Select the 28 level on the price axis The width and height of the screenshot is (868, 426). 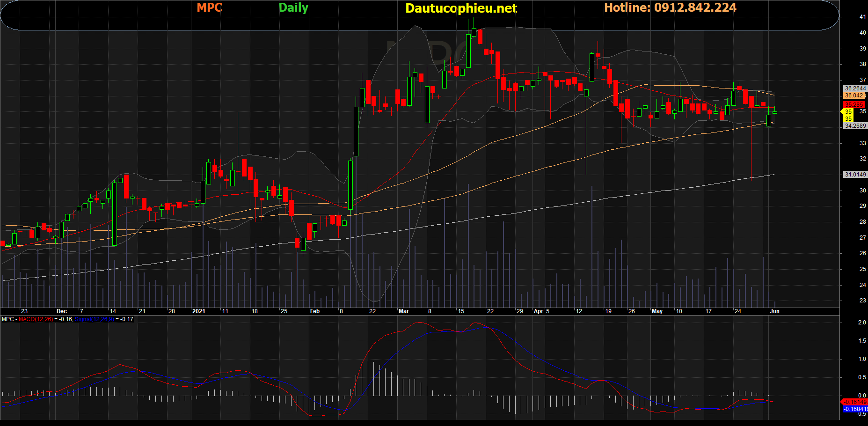click(x=862, y=222)
